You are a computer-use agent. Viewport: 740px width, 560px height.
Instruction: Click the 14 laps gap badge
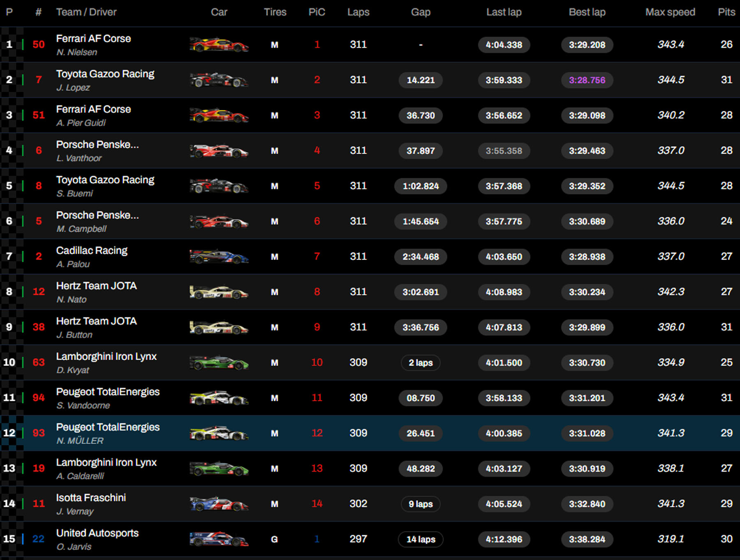pos(421,539)
